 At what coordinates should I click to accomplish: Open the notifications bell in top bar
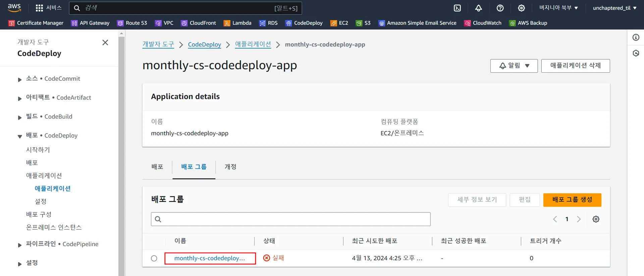[479, 8]
